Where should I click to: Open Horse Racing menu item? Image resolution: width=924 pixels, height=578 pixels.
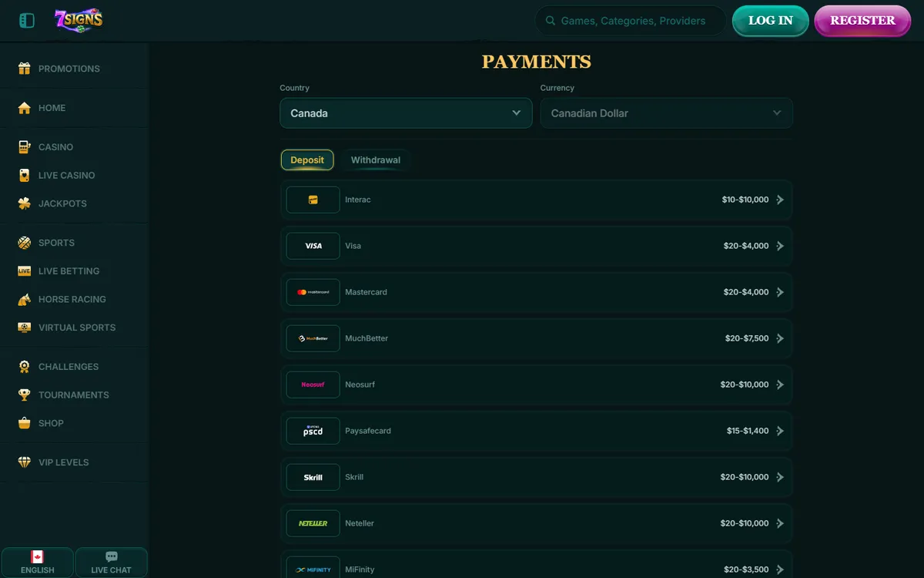coord(74,299)
